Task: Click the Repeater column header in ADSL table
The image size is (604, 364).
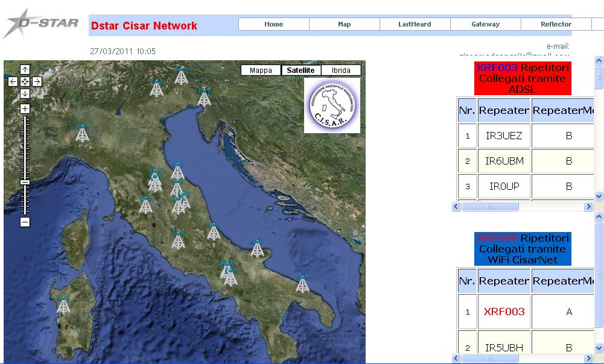Action: [x=504, y=110]
